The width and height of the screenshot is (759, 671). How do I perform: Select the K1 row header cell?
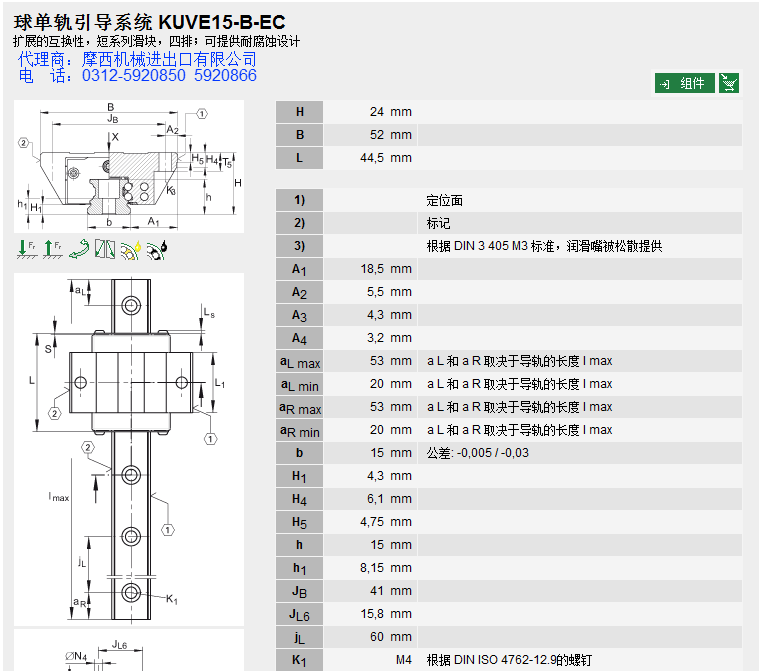(299, 660)
